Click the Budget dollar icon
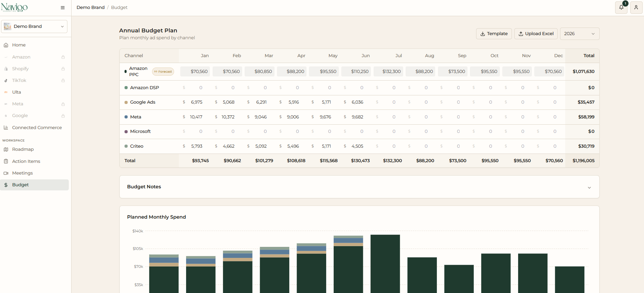This screenshot has width=644, height=293. 6,185
